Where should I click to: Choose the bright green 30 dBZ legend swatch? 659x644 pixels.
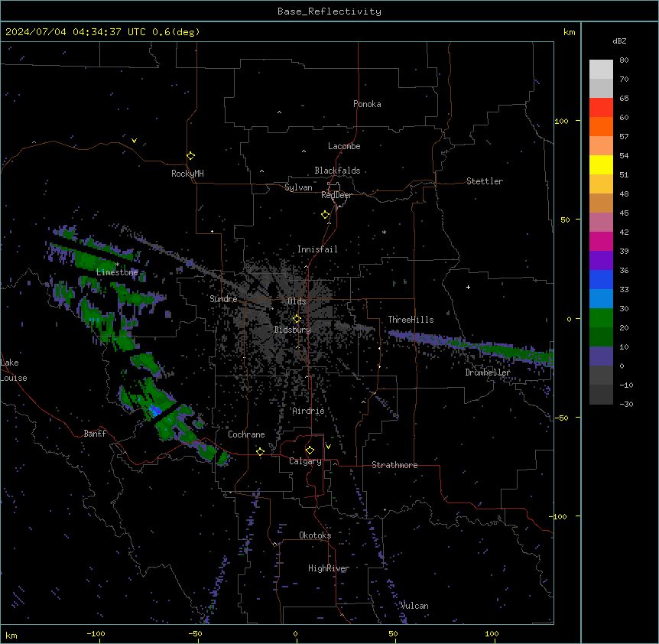pos(601,318)
